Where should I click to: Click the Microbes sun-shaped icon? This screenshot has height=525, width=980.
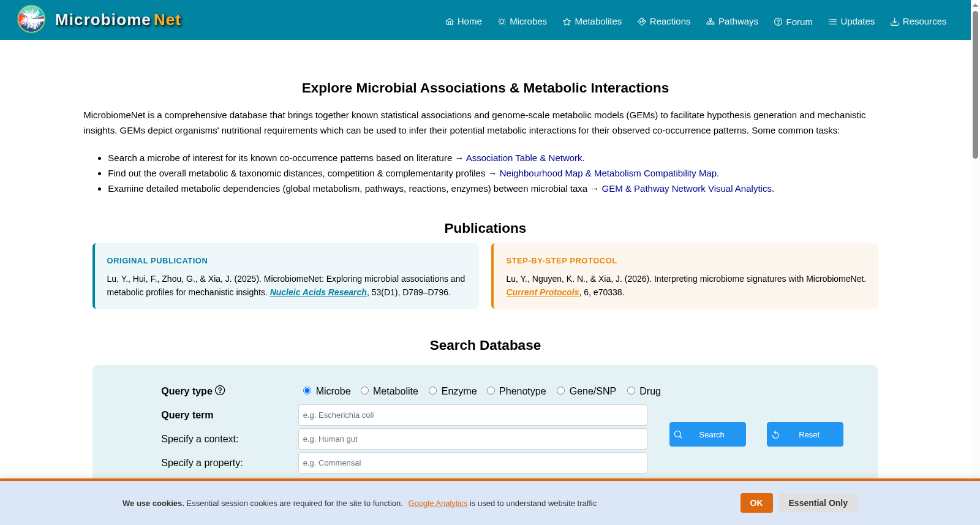pos(502,22)
